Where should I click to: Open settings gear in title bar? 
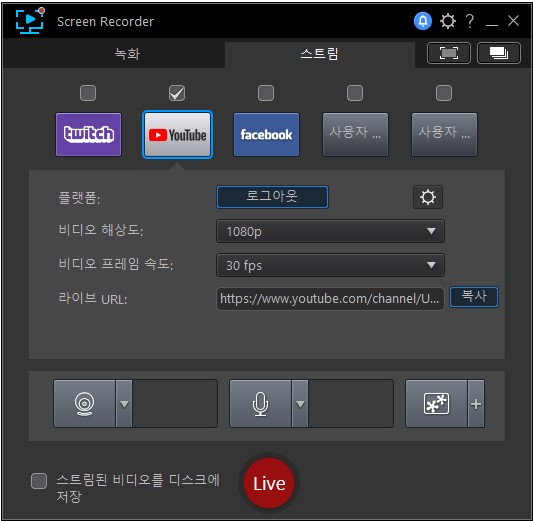(x=448, y=21)
